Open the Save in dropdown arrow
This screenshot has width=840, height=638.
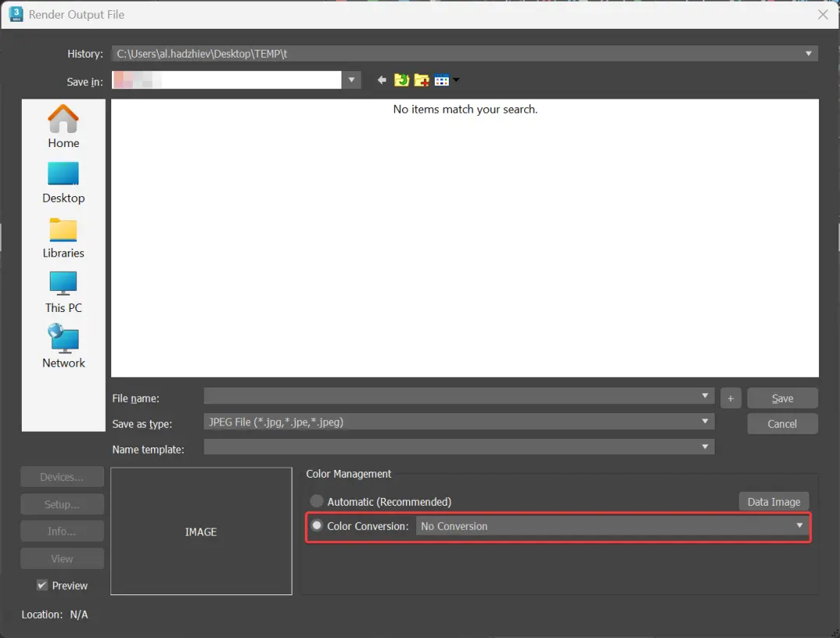tap(352, 80)
